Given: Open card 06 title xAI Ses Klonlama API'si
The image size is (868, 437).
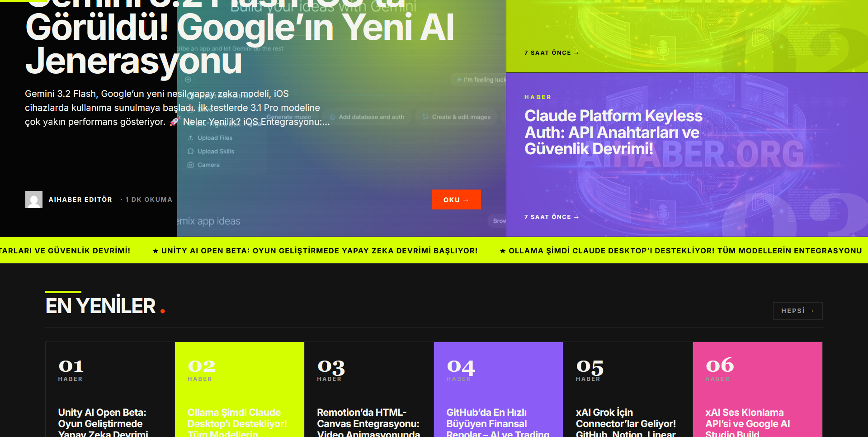Looking at the screenshot, I should (x=748, y=423).
